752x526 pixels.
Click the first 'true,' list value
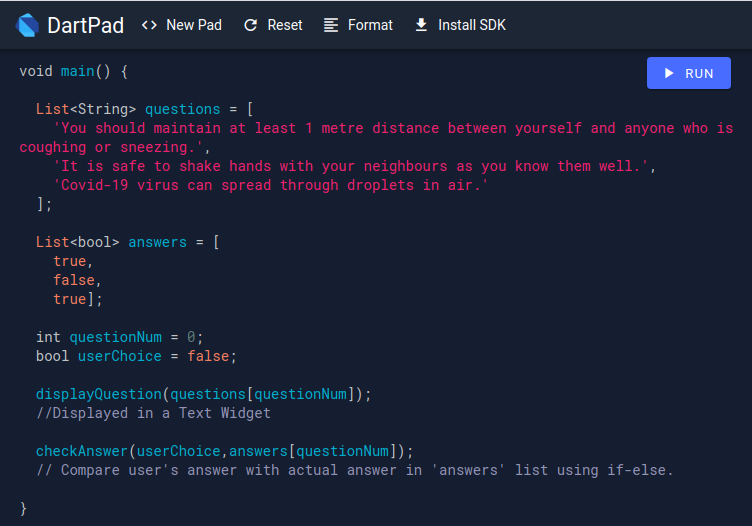point(73,261)
